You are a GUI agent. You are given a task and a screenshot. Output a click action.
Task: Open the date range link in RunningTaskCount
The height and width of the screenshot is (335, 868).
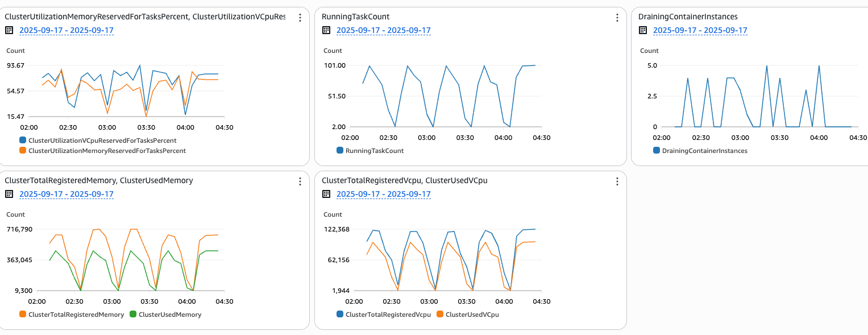tap(383, 31)
